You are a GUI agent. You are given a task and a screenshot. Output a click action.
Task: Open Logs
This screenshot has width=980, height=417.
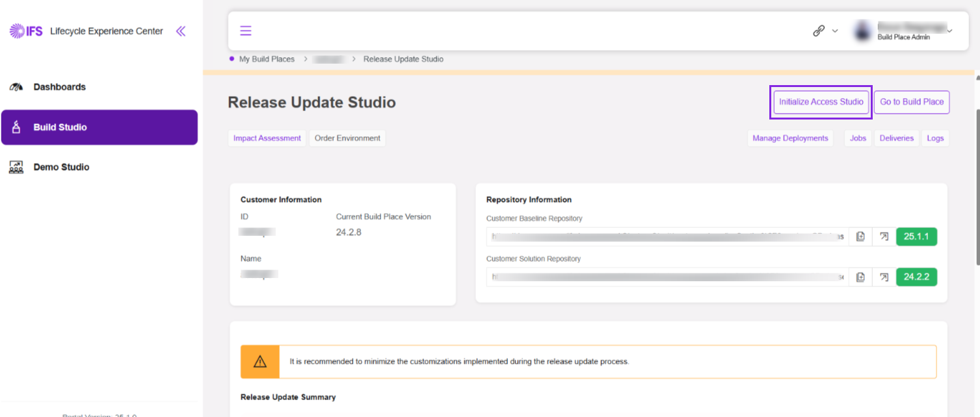(935, 138)
